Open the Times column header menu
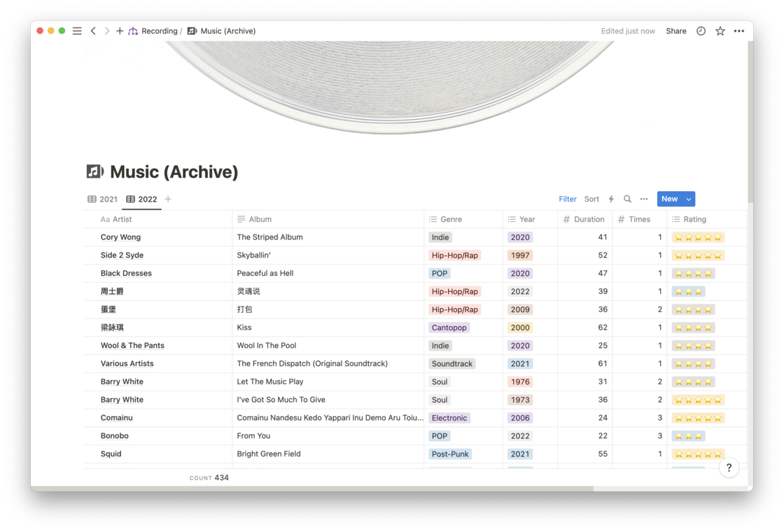 point(640,219)
